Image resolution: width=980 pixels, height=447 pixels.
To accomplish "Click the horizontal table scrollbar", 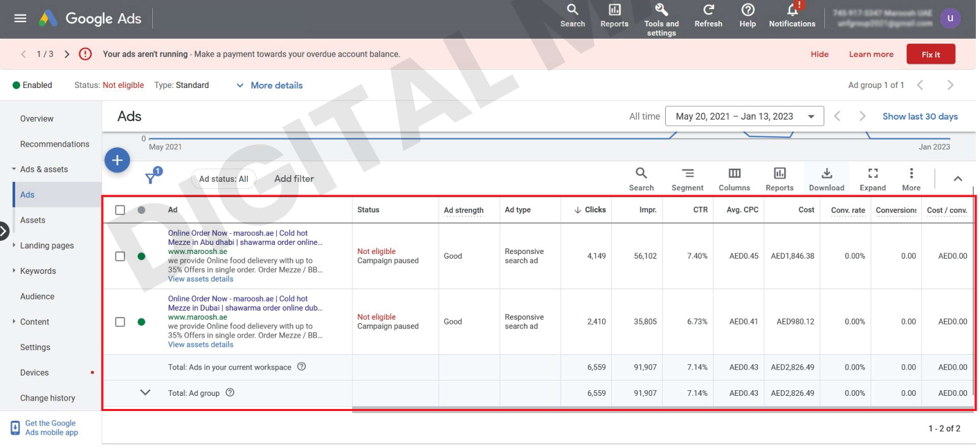I will 662,409.
